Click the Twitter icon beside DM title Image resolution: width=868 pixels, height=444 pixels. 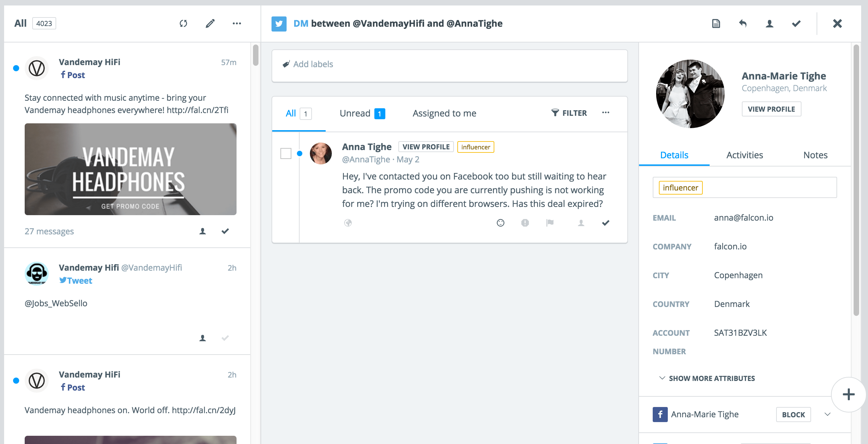pos(279,24)
